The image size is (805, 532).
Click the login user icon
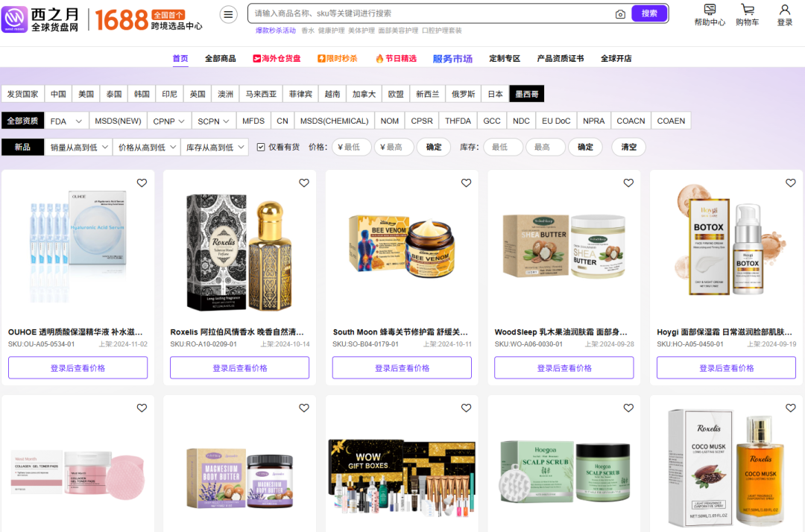[x=785, y=10]
